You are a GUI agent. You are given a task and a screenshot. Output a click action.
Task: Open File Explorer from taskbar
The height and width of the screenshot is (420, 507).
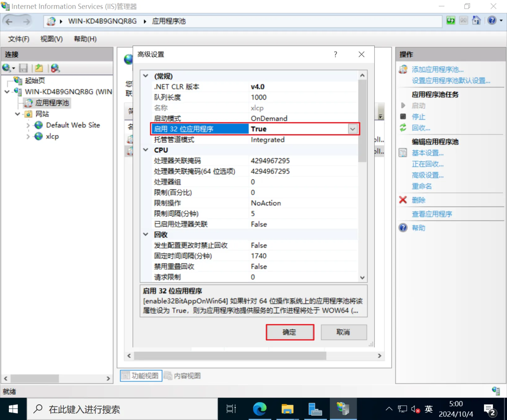287,409
